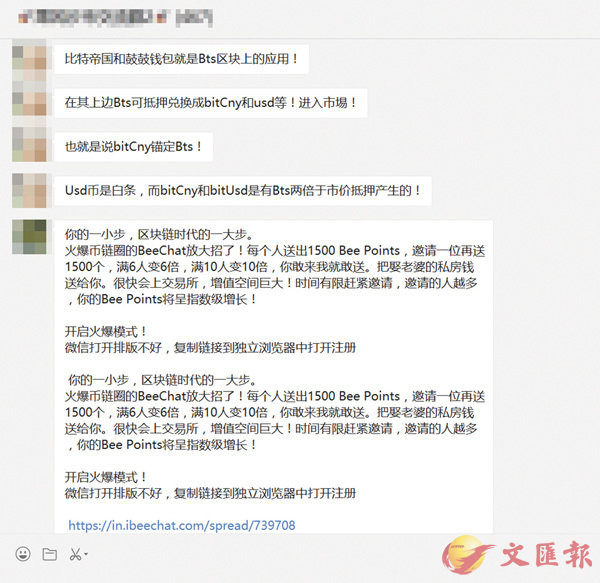The image size is (600, 583).
Task: Click the long BeeChat promotion message
Action: pyautogui.click(x=274, y=376)
